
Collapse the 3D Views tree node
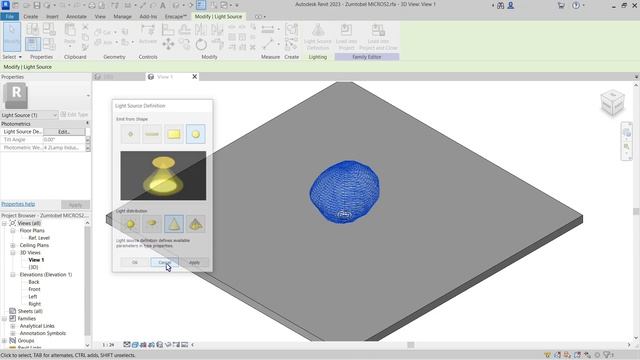(x=13, y=253)
